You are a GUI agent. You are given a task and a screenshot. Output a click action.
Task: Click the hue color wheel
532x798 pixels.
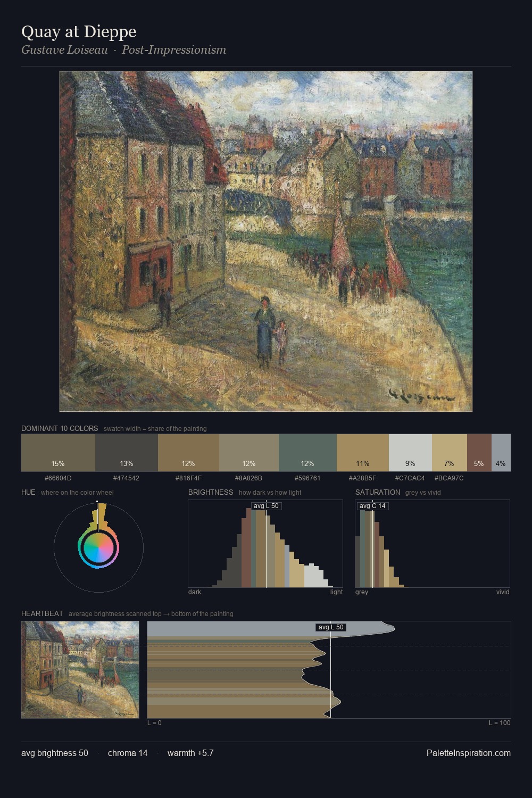[x=98, y=547]
